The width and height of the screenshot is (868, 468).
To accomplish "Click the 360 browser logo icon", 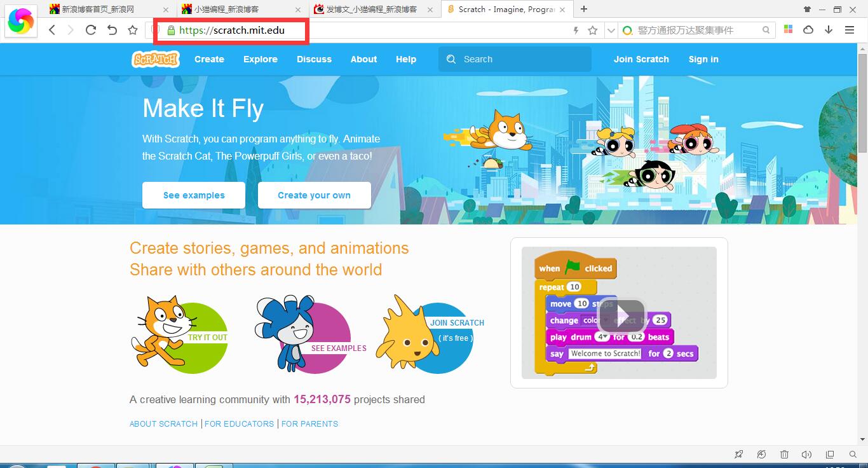I will coord(21,22).
